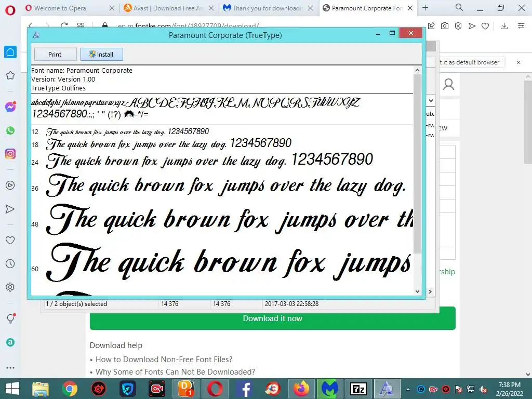Open Opera taskbar icon
Image resolution: width=532 pixels, height=399 pixels.
tap(215, 389)
